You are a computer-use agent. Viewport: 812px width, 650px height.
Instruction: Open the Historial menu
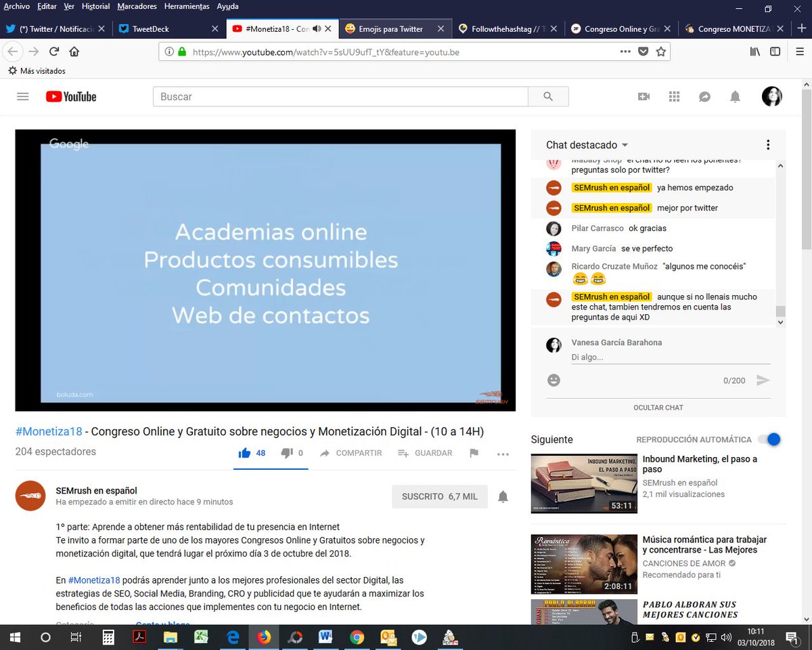click(x=95, y=6)
